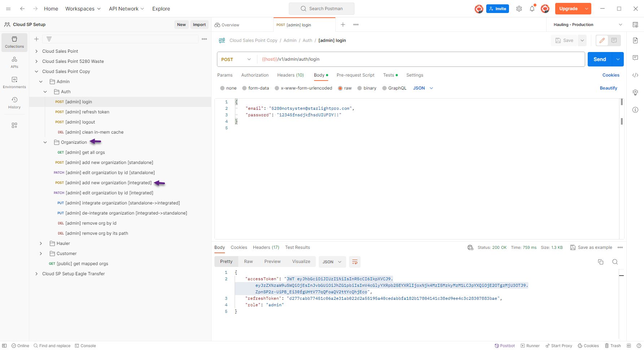Click the Import button
644x350 pixels.
pos(199,25)
